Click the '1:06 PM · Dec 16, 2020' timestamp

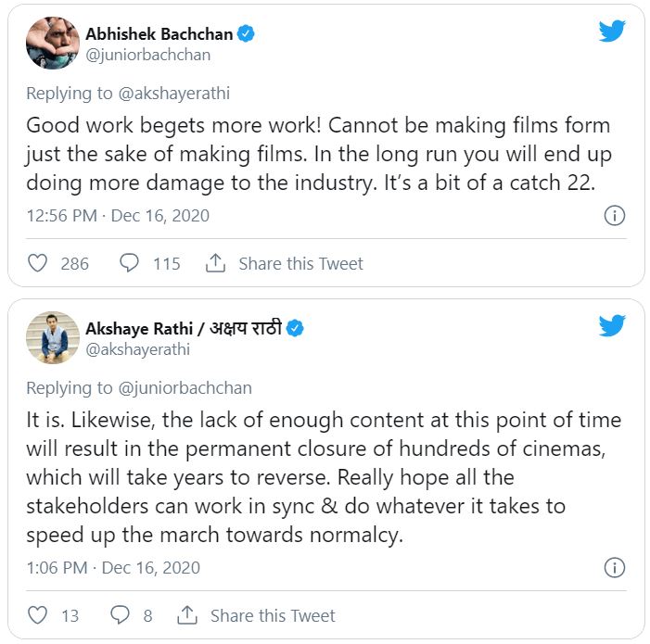113,567
